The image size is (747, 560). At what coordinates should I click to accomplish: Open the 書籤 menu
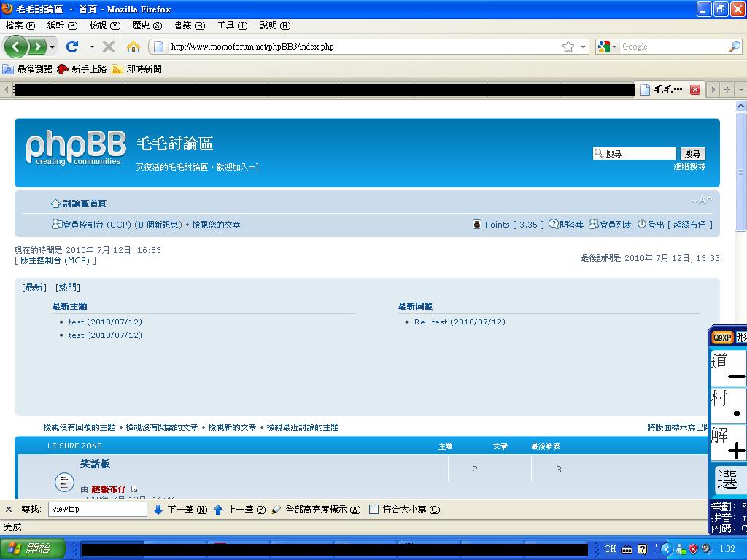[x=189, y=26]
